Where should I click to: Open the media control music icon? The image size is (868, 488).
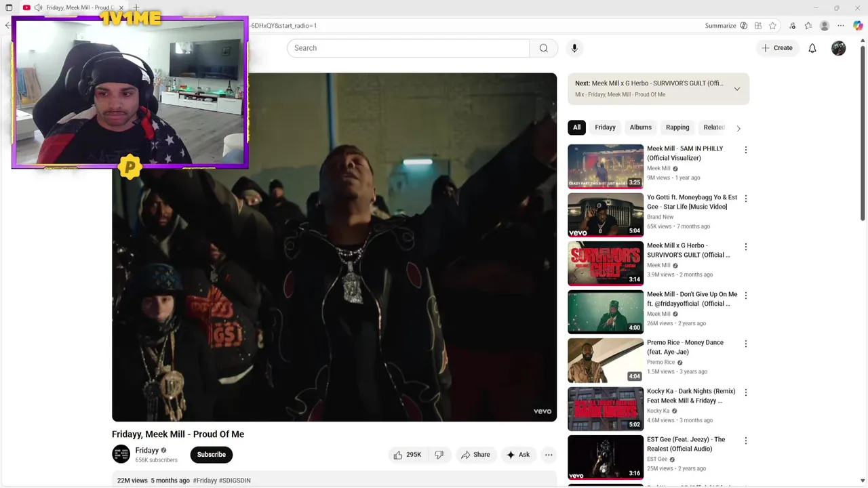pyautogui.click(x=792, y=26)
